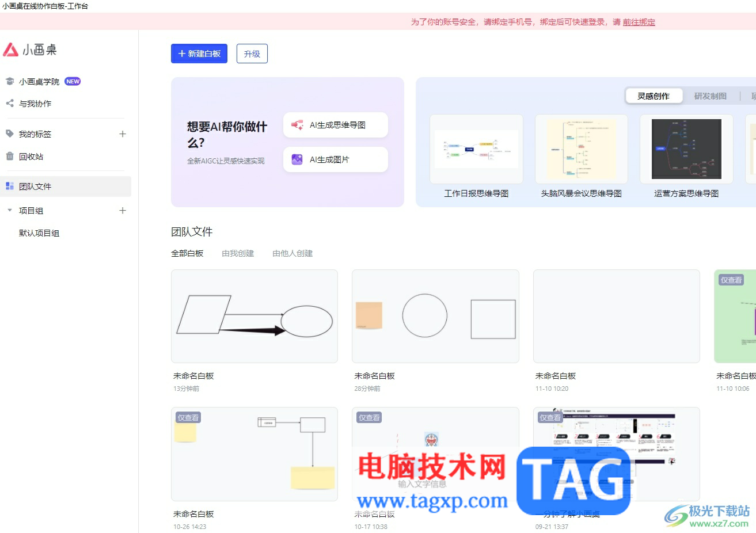Collapse the 项目组 tree arrow
The width and height of the screenshot is (756, 533).
tap(10, 211)
